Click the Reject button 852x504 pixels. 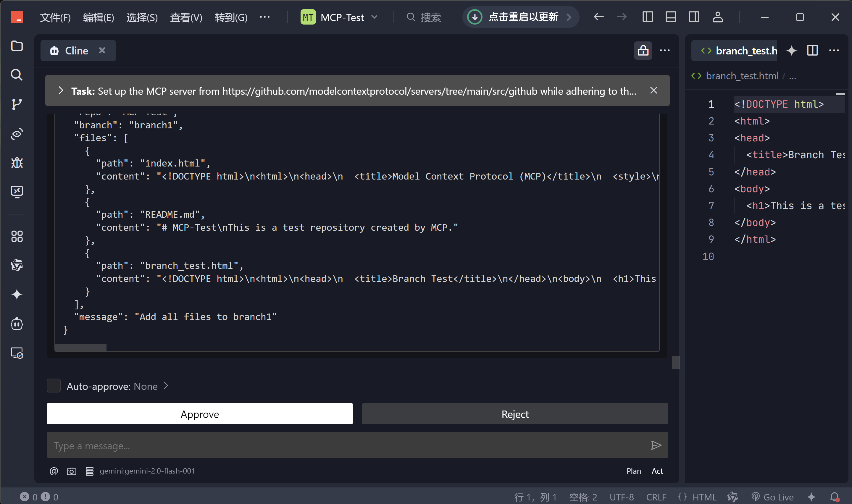coord(515,414)
